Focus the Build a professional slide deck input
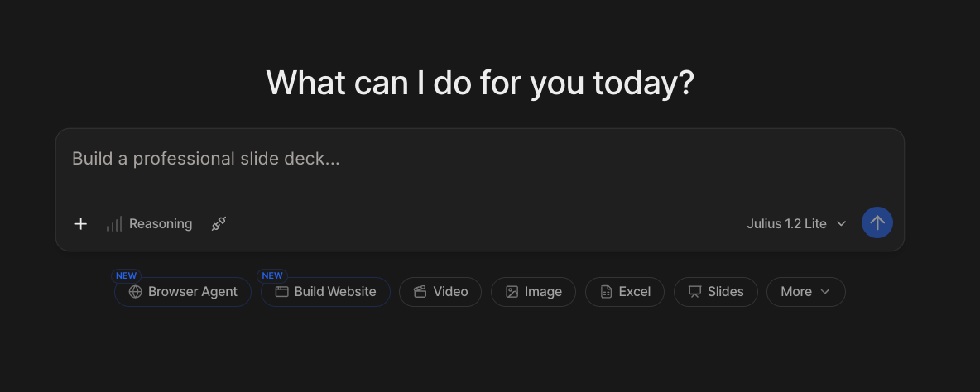Screen dimensions: 980x392 [479, 167]
